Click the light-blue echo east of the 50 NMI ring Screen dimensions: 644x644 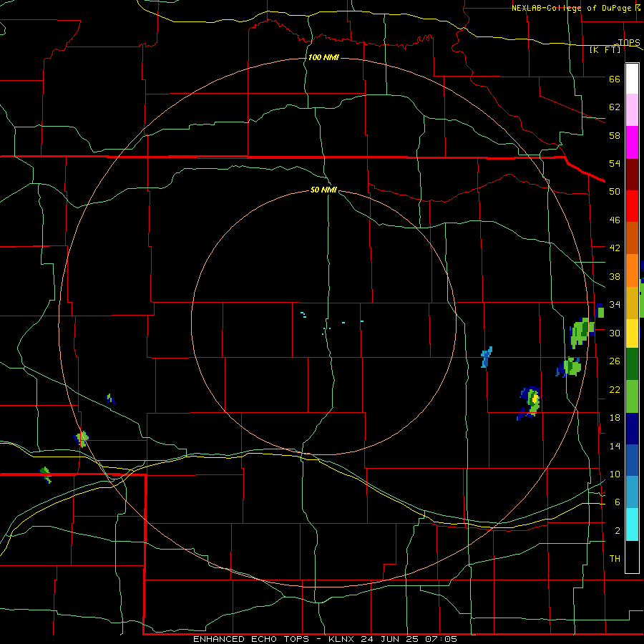[487, 357]
